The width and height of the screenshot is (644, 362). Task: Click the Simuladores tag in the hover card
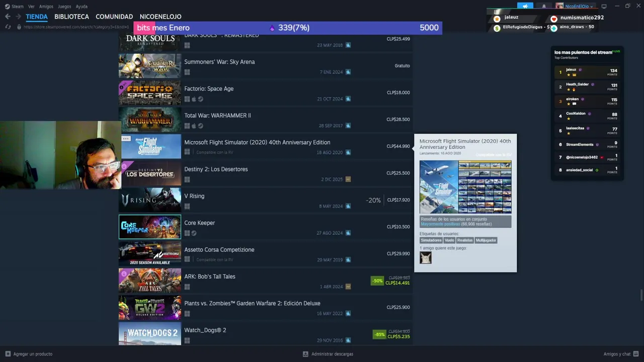[x=431, y=240]
